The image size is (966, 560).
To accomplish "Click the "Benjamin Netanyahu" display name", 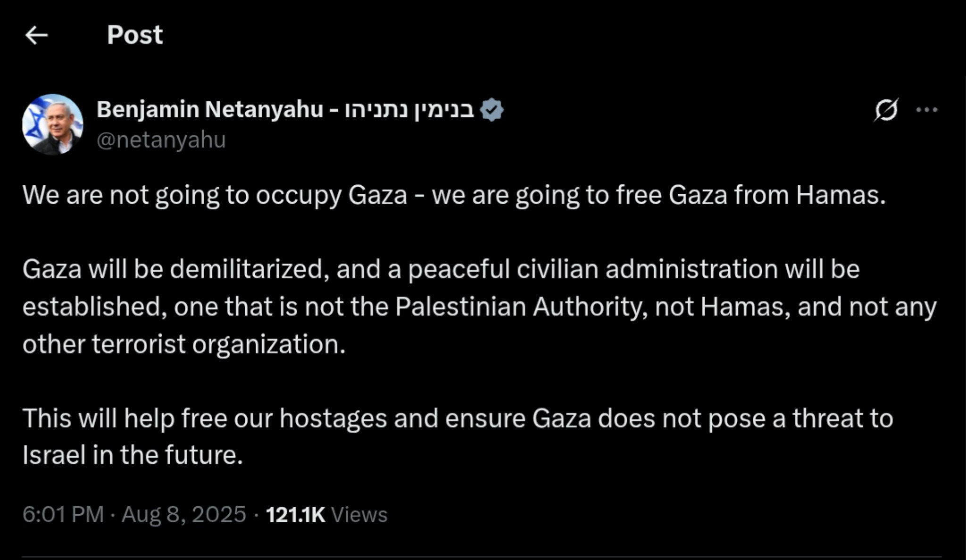I will click(209, 109).
